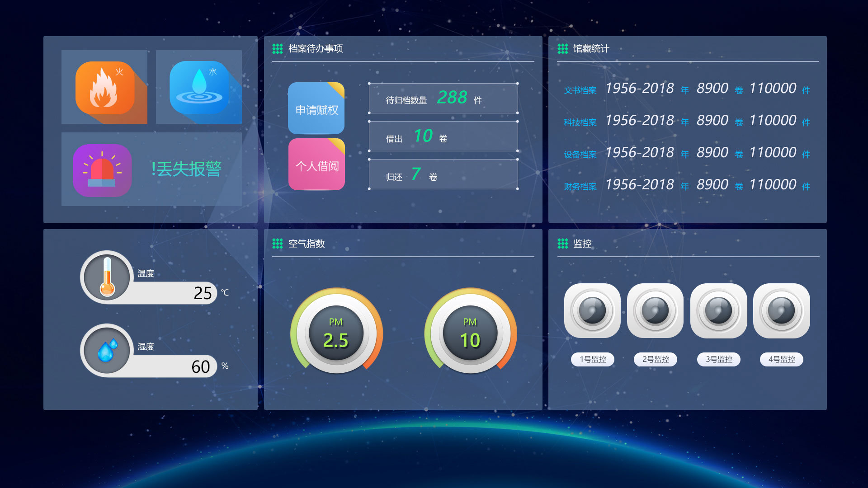The image size is (868, 488).
Task: Click 1956-2018 in the 财务档案 row
Action: click(640, 184)
